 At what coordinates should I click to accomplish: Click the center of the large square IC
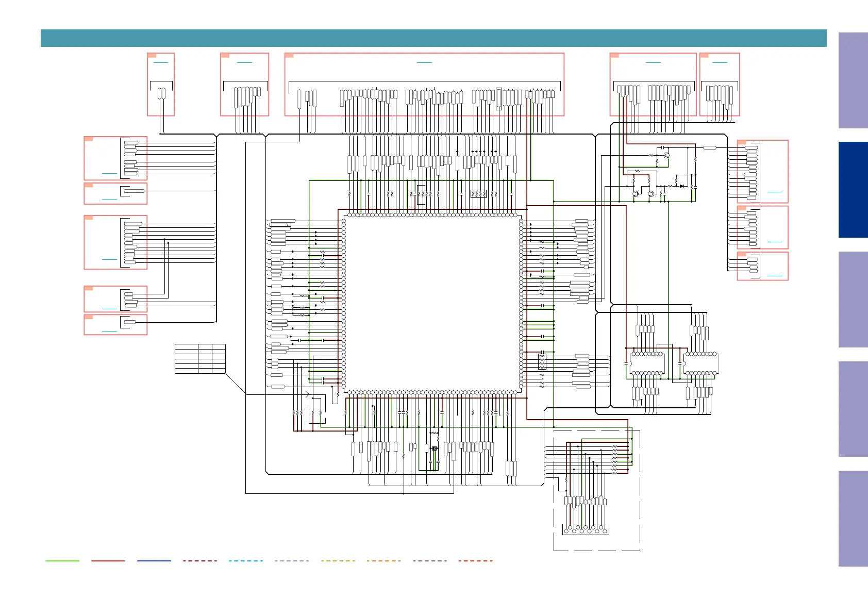click(x=432, y=304)
